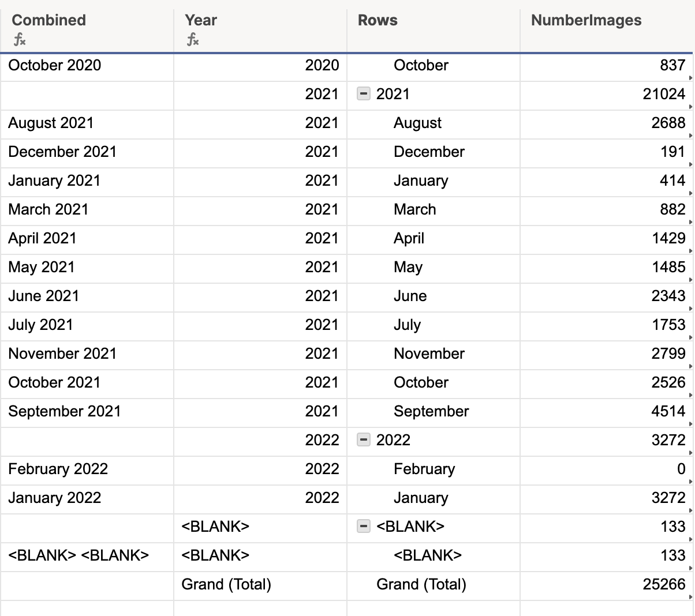Click the Combined column header
Screen dimensions: 695x616
(48, 20)
